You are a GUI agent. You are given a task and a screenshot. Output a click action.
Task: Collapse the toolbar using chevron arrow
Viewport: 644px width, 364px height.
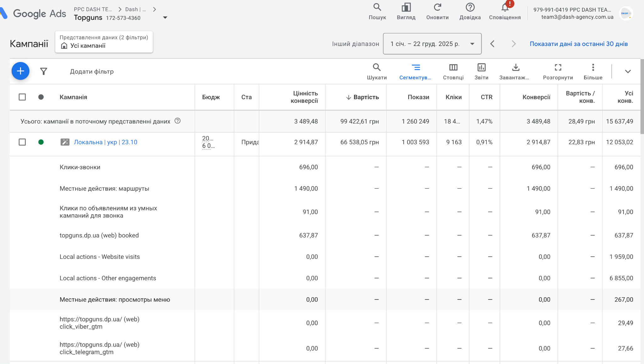tap(628, 71)
